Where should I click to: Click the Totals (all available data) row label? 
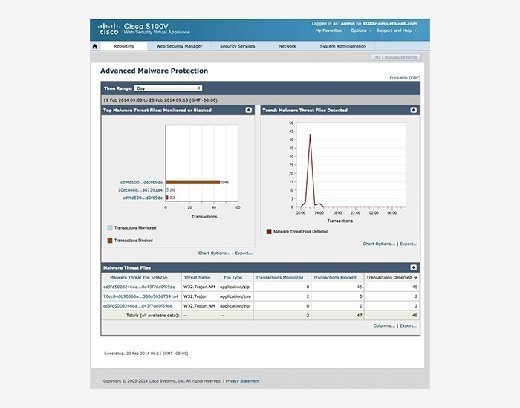point(153,315)
